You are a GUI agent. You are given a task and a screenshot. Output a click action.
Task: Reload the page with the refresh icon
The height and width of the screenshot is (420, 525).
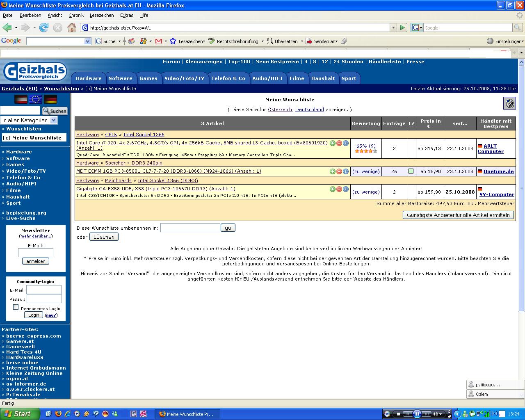point(44,27)
